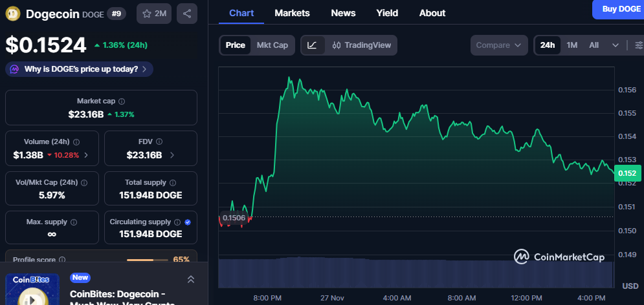Click Market cap info icon
644x305 pixels.
[122, 101]
